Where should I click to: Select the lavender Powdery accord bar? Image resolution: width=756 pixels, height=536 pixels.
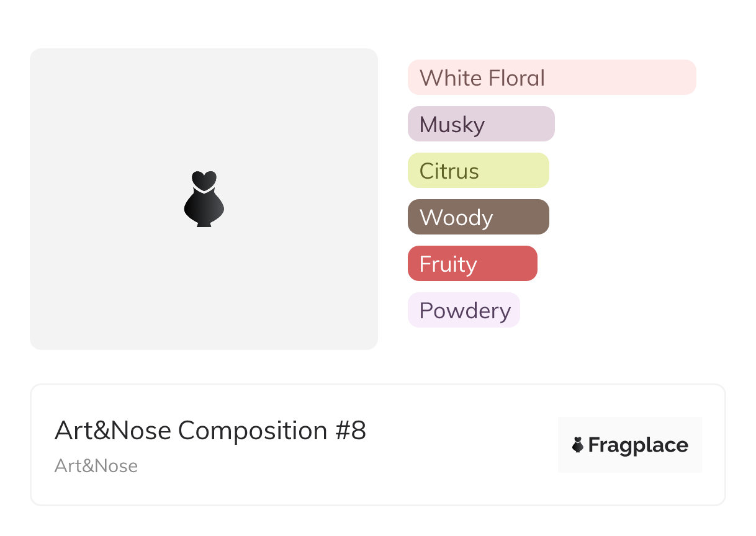pos(463,310)
